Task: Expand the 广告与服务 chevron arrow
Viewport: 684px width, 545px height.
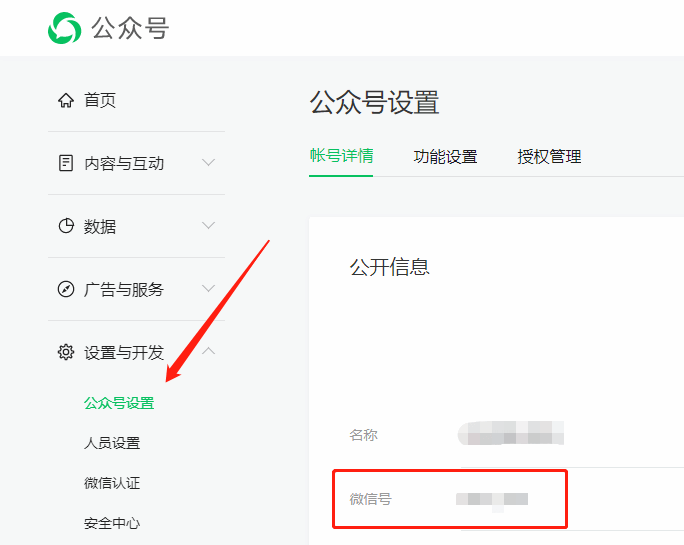Action: pos(208,289)
